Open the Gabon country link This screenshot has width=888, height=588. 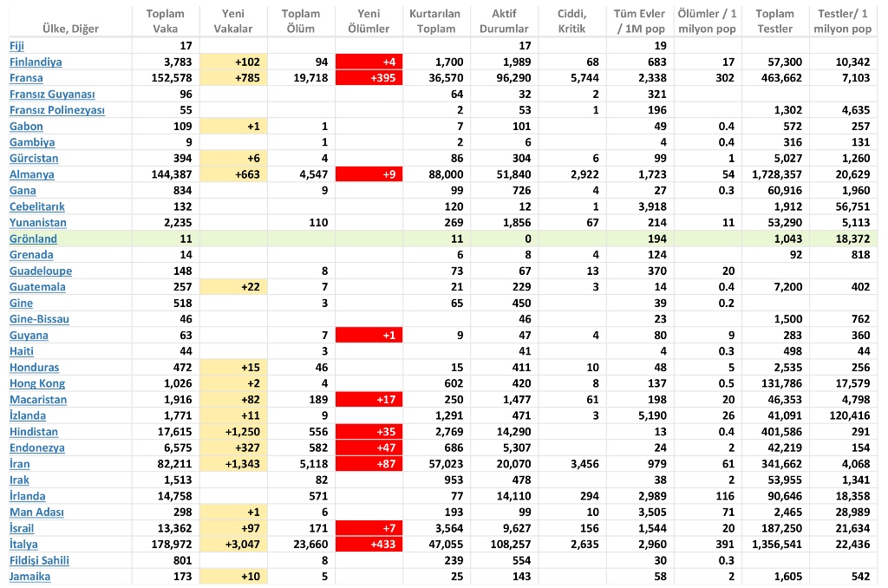coord(26,127)
